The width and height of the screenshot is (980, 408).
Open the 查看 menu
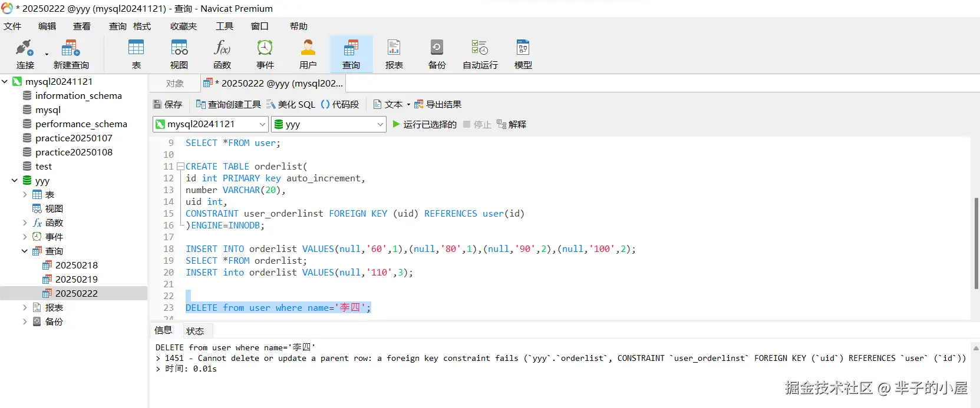point(82,26)
